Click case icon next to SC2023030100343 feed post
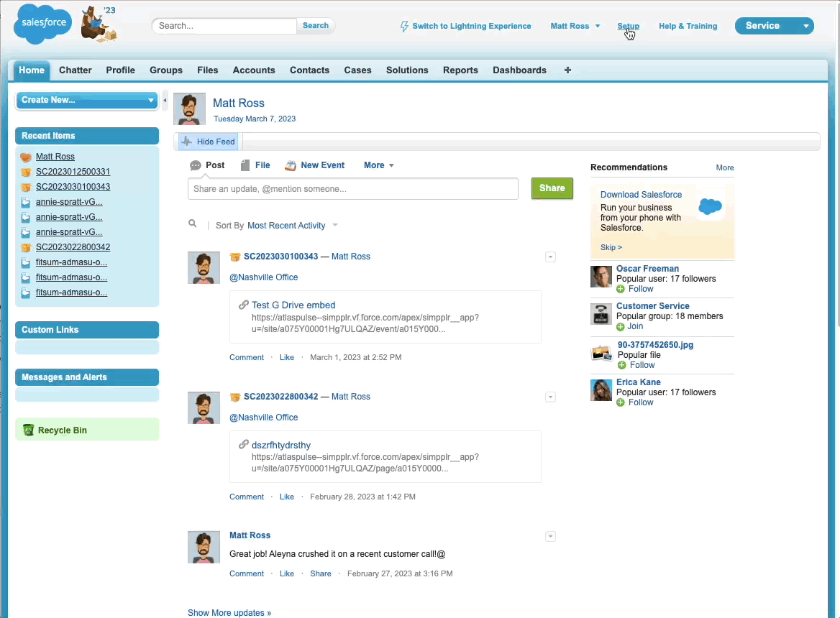The image size is (840, 618). point(234,257)
